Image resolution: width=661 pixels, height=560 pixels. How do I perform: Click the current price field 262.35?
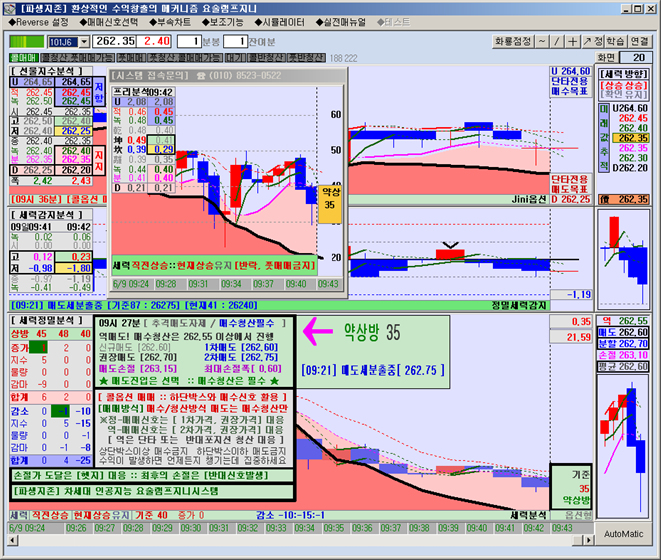tap(114, 41)
